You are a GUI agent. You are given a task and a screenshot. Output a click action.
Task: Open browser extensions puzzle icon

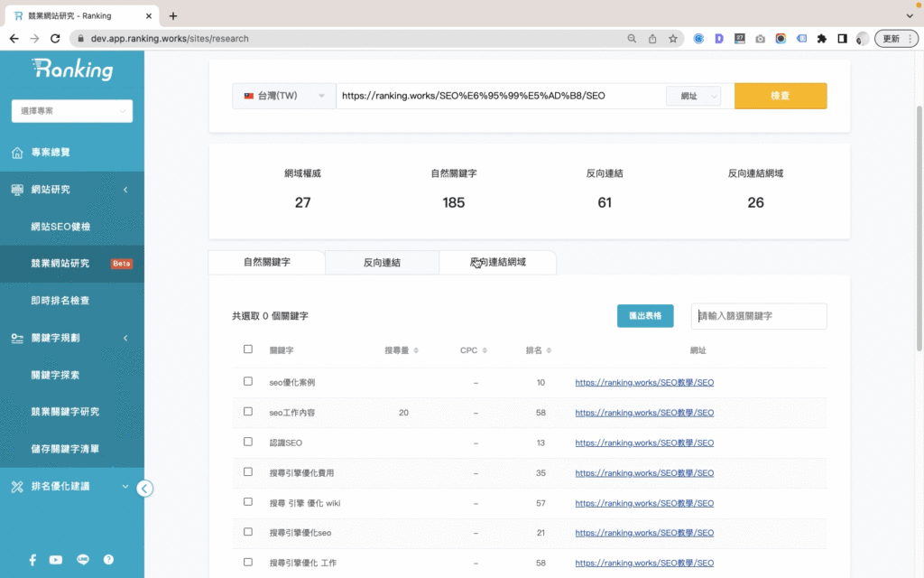tap(821, 38)
